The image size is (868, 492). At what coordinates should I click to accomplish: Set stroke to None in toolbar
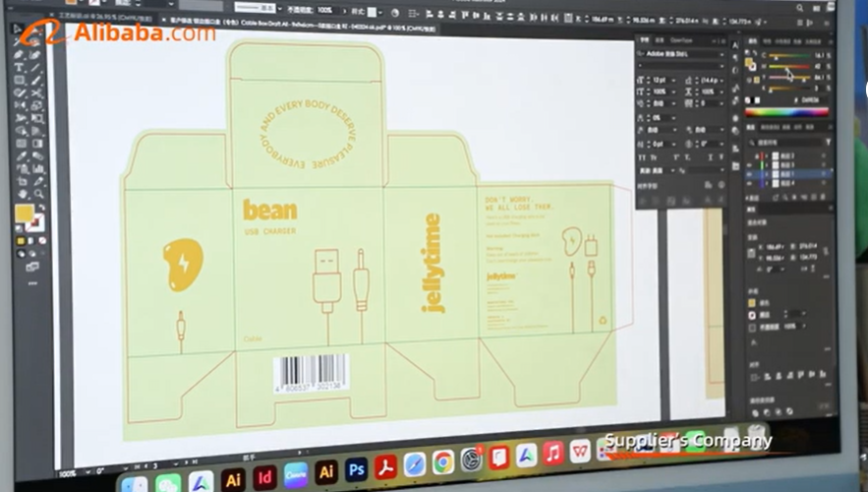[x=42, y=240]
